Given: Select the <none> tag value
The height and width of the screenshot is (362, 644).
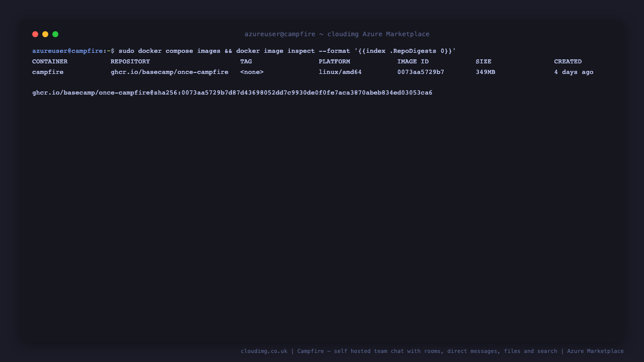Looking at the screenshot, I should [x=252, y=72].
